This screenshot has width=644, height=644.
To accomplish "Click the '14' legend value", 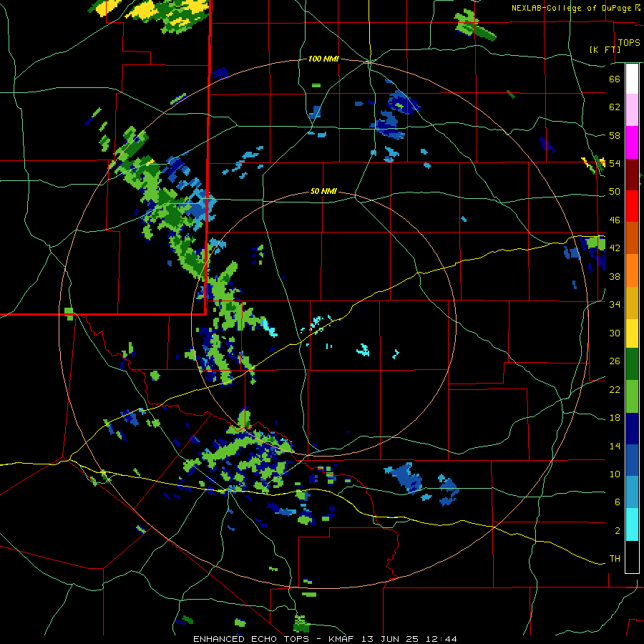I will 615,446.
